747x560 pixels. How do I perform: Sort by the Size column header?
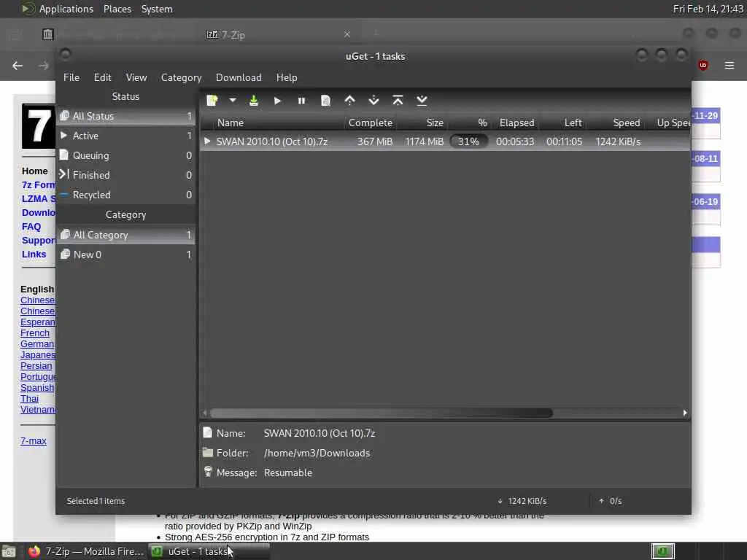(423, 122)
